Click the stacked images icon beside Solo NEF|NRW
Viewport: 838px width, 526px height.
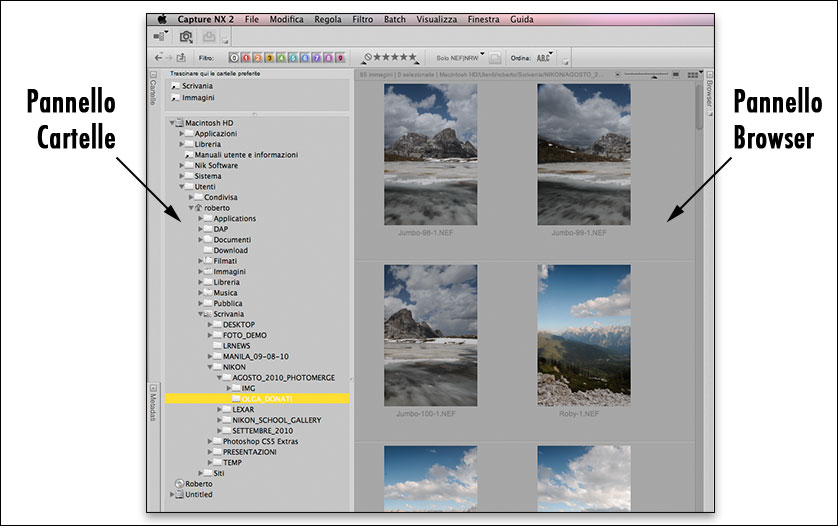pyautogui.click(x=495, y=58)
